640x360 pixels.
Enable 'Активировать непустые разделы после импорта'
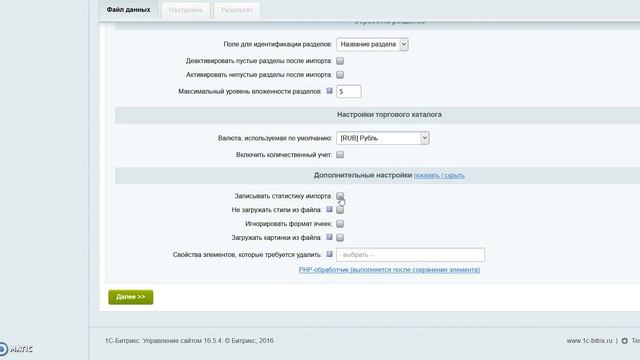(x=340, y=75)
